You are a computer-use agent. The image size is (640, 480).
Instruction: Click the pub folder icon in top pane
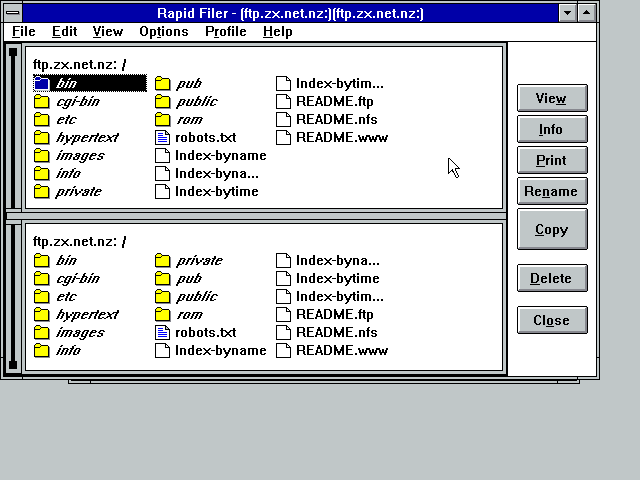[x=163, y=84]
